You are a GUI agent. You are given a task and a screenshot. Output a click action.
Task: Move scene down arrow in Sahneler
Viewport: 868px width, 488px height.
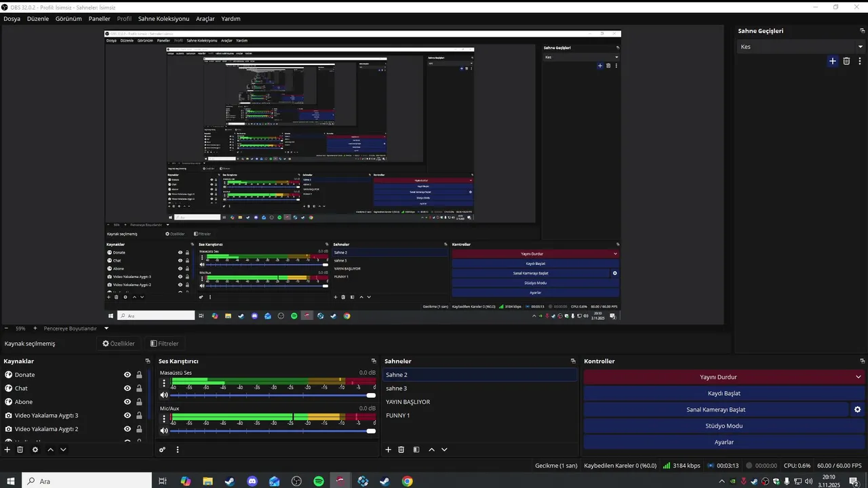pyautogui.click(x=444, y=449)
